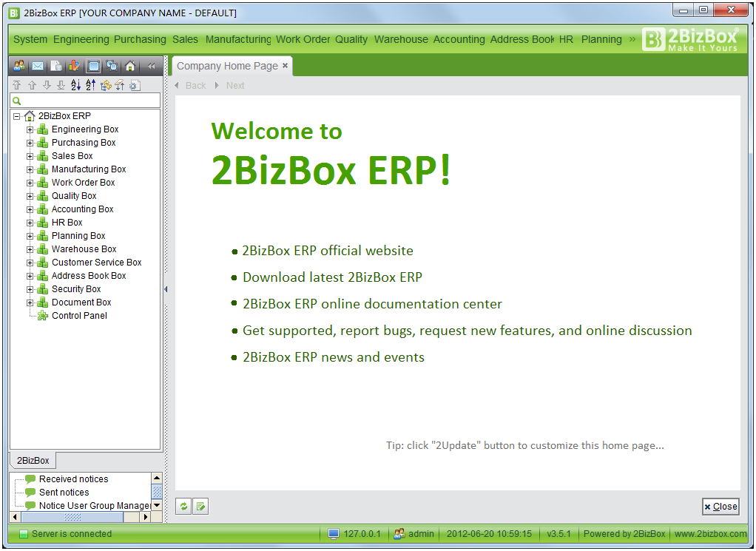The height and width of the screenshot is (551, 756).
Task: Click the Close button at bottom right
Action: tap(720, 507)
